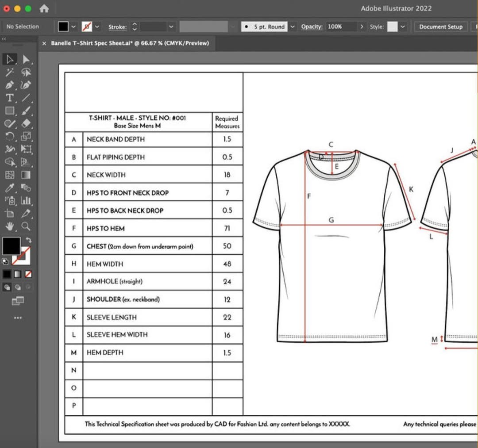Select the Rotate tool

point(9,137)
